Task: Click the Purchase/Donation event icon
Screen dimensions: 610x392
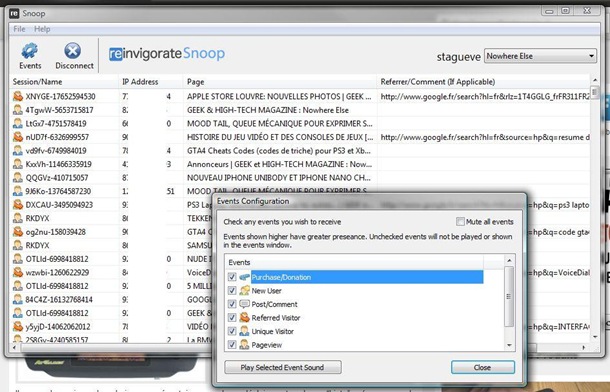Action: (x=244, y=277)
